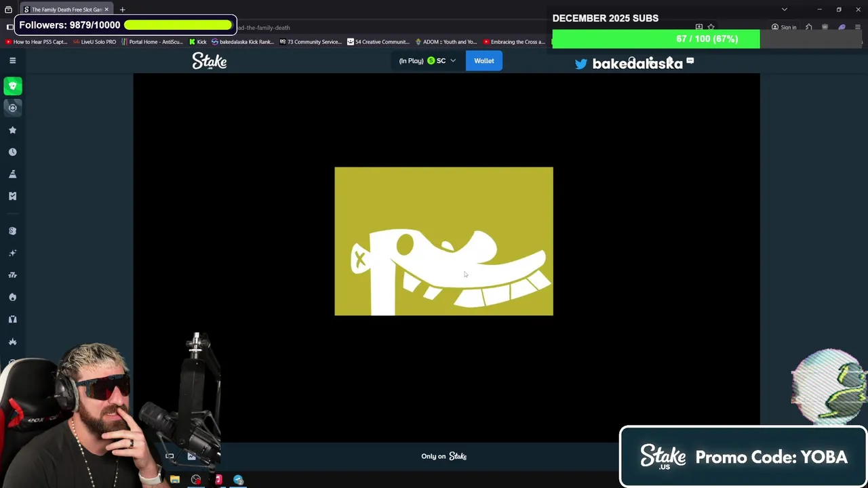Open 54 Creative Communit bookmark
The image size is (868, 488).
[x=378, y=42]
